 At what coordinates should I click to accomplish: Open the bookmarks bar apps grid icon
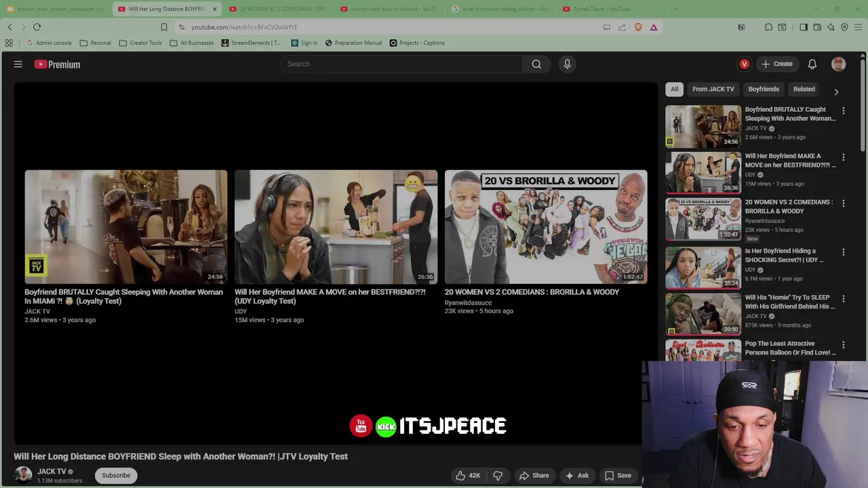9,43
